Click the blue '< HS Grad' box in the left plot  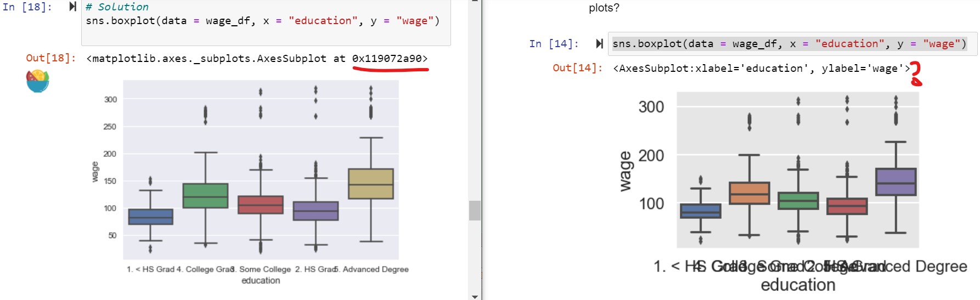150,217
